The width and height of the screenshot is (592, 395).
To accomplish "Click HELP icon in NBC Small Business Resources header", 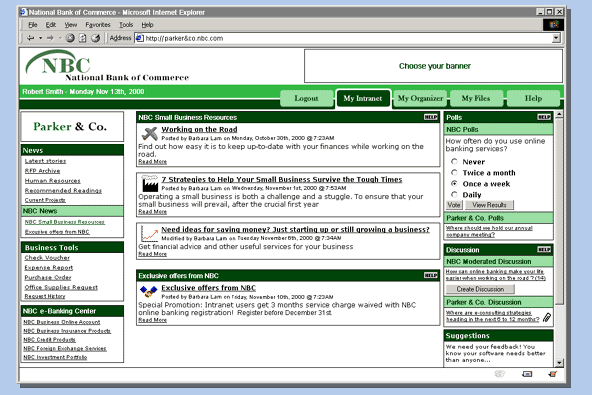I will (x=430, y=117).
